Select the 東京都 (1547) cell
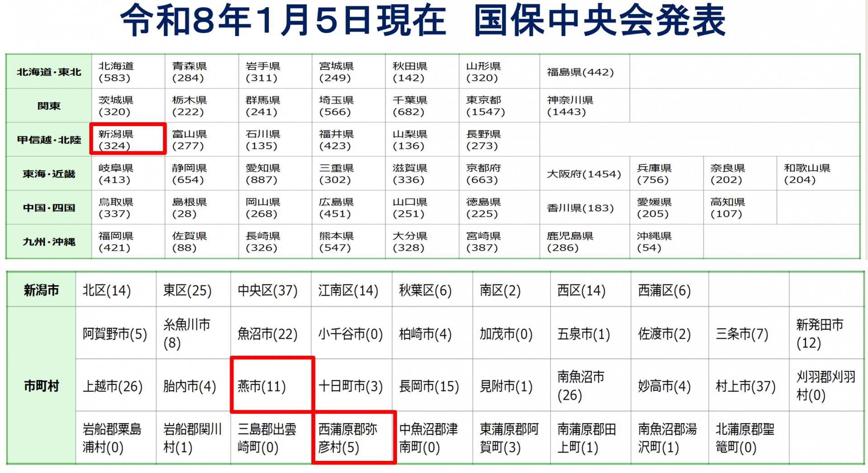 click(x=499, y=106)
